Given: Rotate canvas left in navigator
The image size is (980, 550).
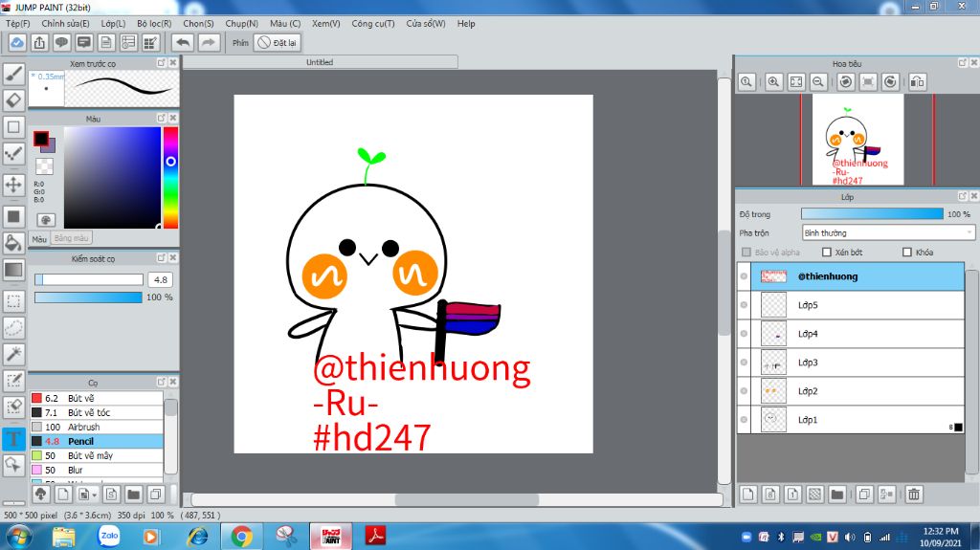Looking at the screenshot, I should [x=846, y=82].
